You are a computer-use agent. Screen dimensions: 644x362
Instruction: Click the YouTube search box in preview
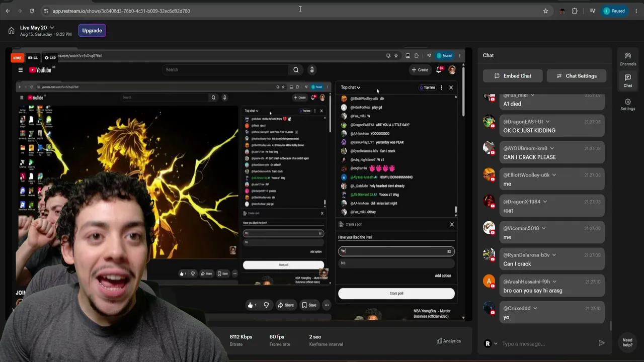(x=226, y=70)
